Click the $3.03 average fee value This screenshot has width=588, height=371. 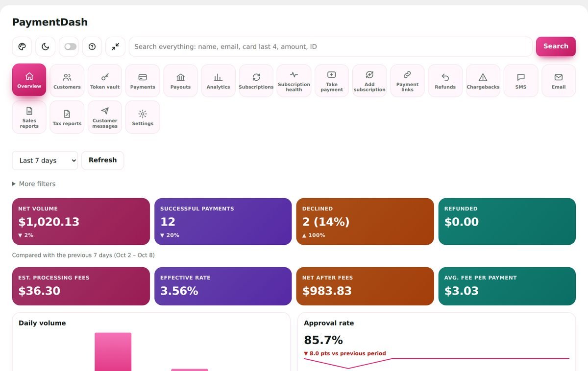click(462, 291)
